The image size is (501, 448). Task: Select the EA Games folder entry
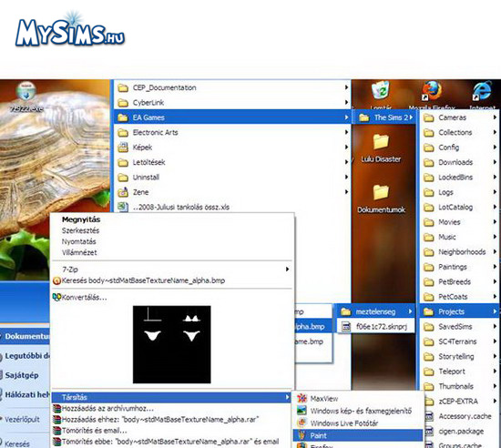click(x=232, y=117)
